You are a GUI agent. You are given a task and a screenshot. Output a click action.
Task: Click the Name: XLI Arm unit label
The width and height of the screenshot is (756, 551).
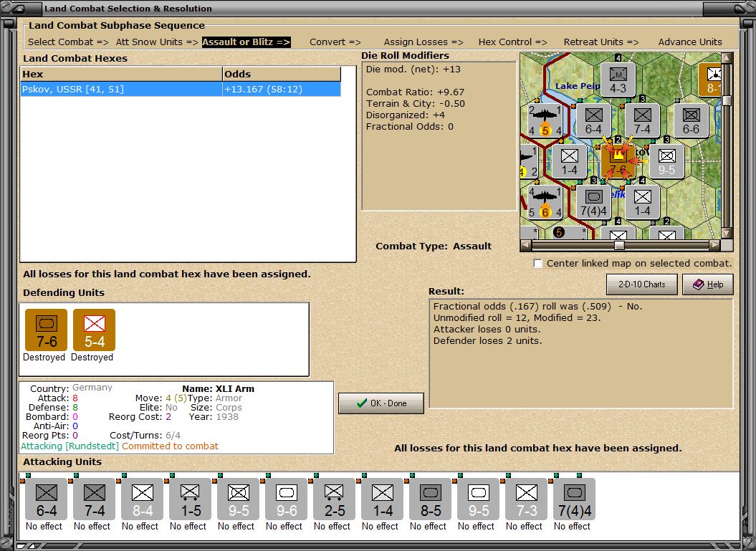[218, 388]
